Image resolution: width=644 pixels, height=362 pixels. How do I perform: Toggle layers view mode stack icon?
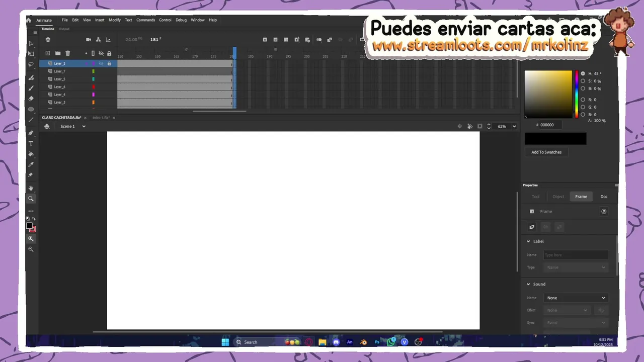point(48,40)
